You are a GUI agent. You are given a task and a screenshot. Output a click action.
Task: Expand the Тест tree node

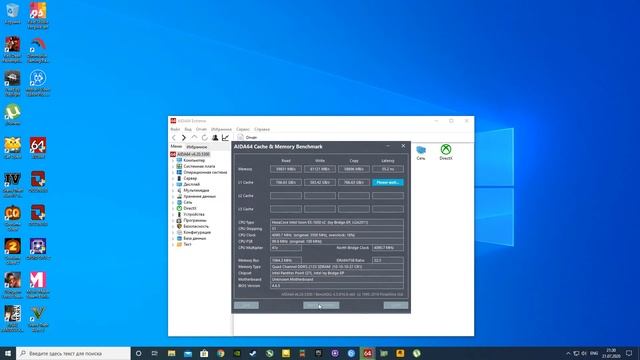173,244
